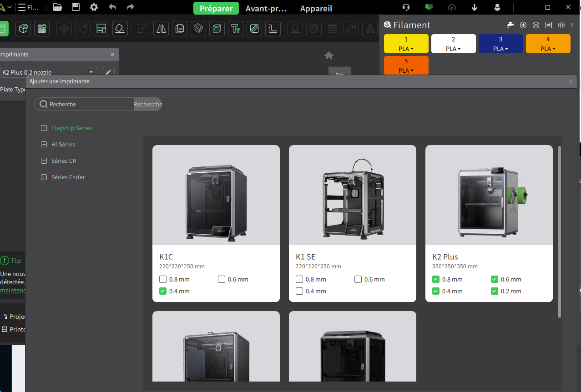The width and height of the screenshot is (581, 392).
Task: Uncheck 0.8 mm nozzle for K2 Plus
Action: (436, 279)
